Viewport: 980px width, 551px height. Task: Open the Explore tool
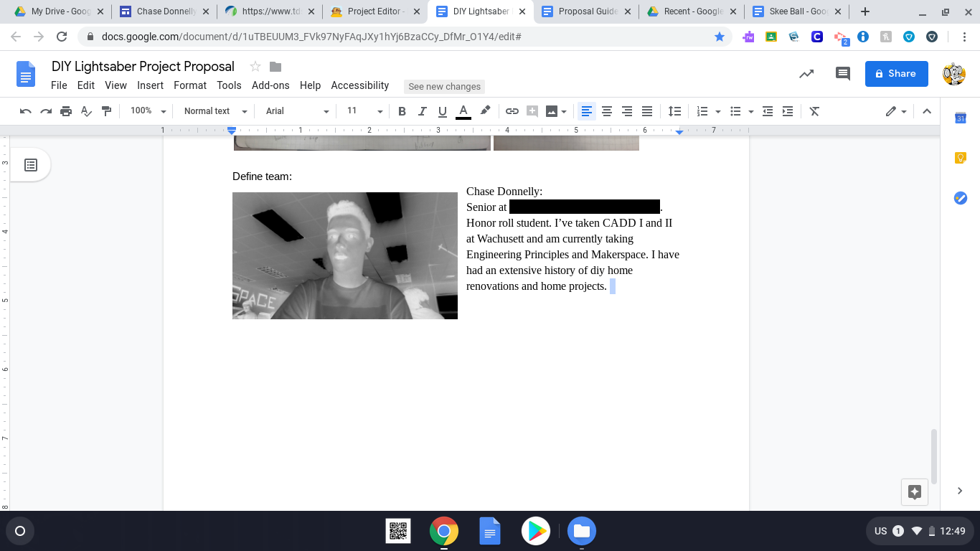(x=915, y=491)
